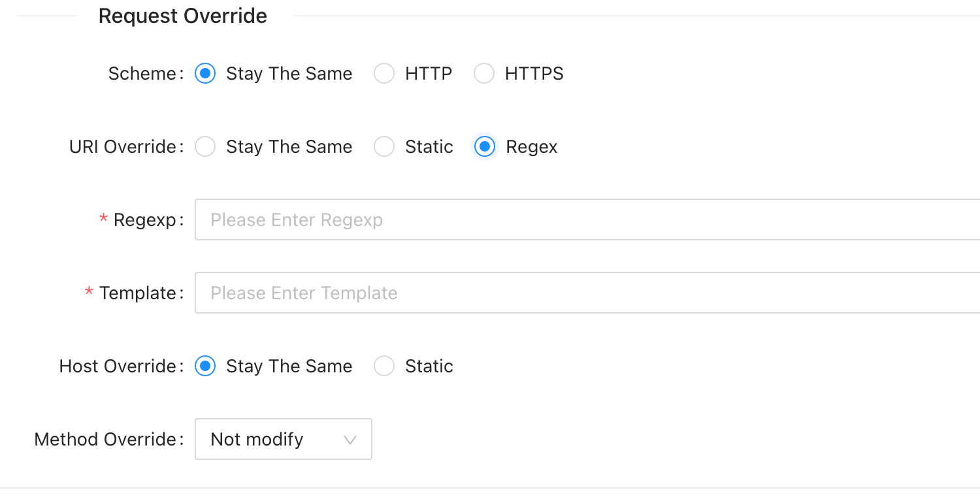
Task: Choose Static for Host Override
Action: 384,366
